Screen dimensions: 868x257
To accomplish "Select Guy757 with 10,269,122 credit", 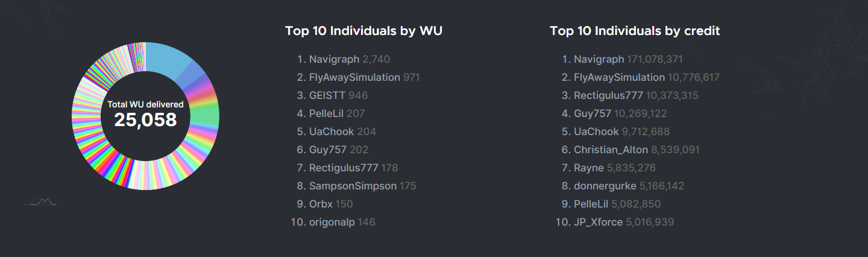I will click(x=593, y=113).
